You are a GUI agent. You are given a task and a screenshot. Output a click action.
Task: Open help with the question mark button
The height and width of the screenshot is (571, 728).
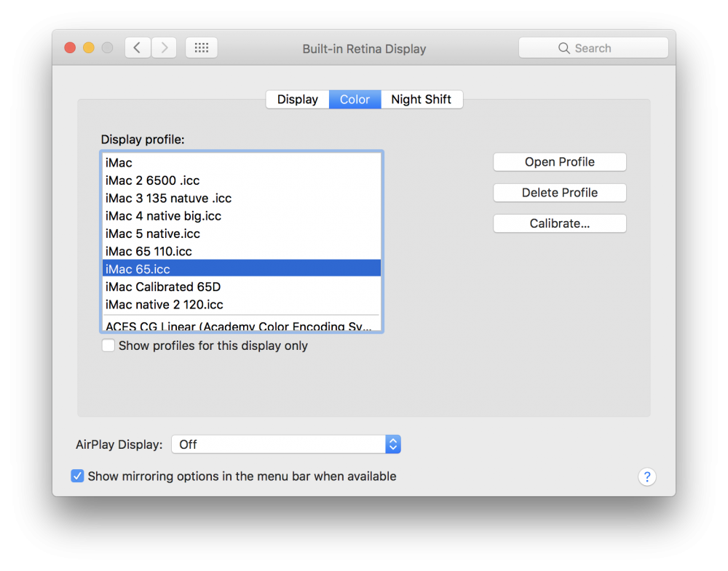[646, 476]
